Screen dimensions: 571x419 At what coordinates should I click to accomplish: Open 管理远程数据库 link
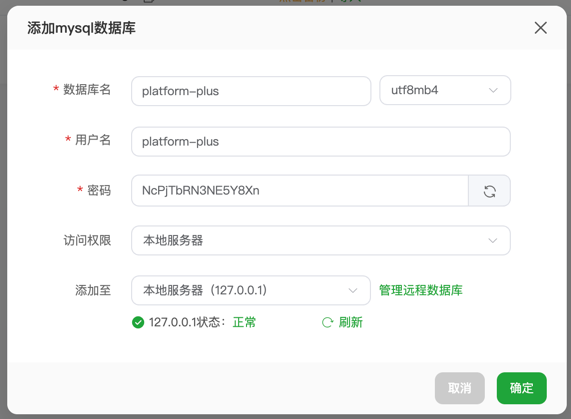pos(421,290)
